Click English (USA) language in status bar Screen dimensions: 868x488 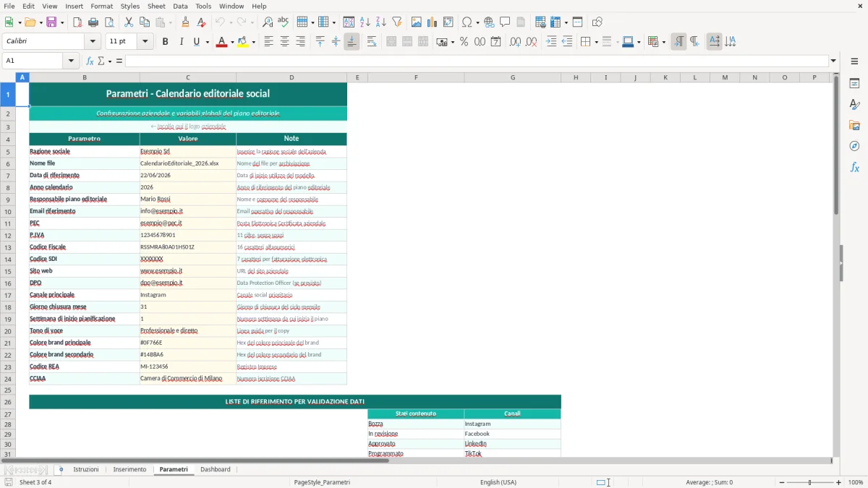coord(498,482)
